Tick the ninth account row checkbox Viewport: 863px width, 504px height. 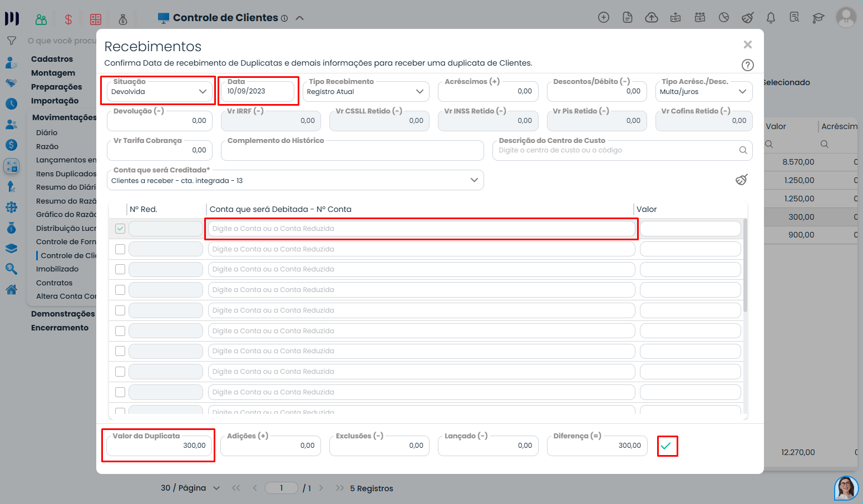pos(120,392)
